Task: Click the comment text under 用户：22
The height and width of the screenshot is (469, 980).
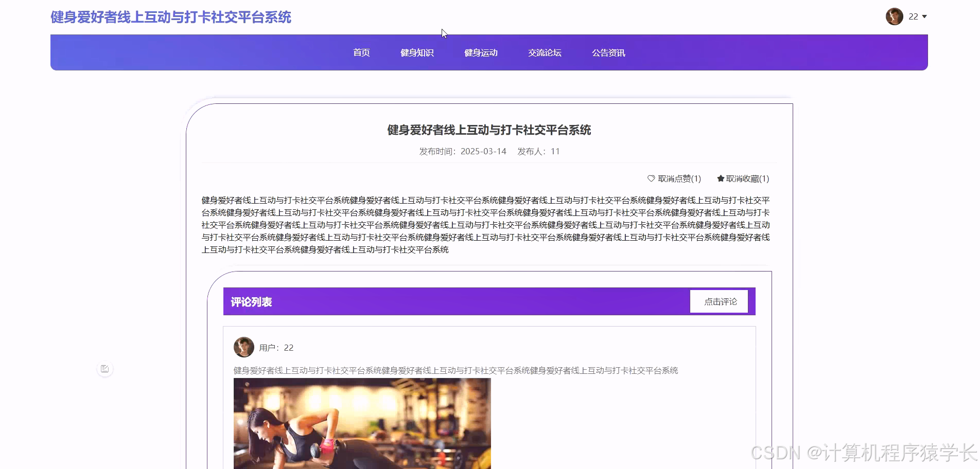Action: click(x=456, y=370)
